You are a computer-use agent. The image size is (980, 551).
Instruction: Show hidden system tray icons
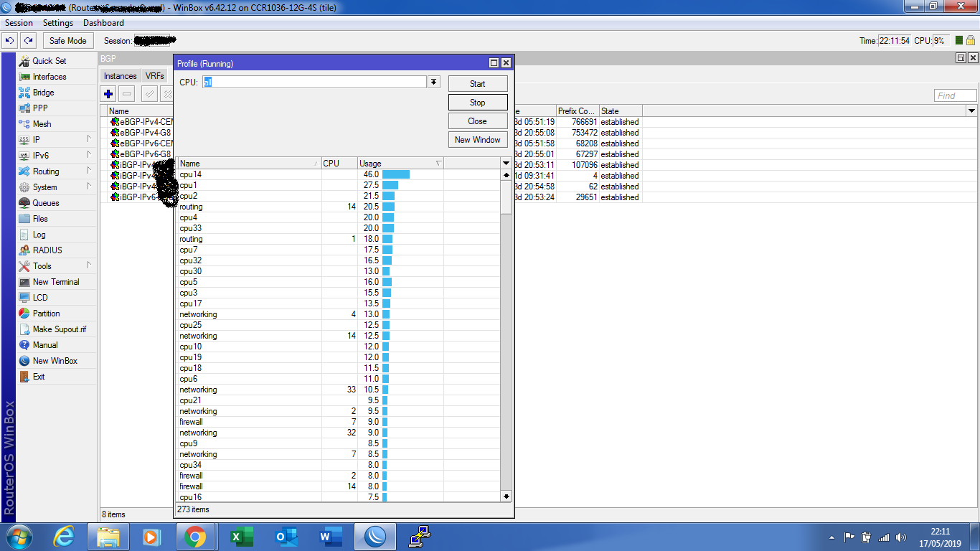point(831,537)
